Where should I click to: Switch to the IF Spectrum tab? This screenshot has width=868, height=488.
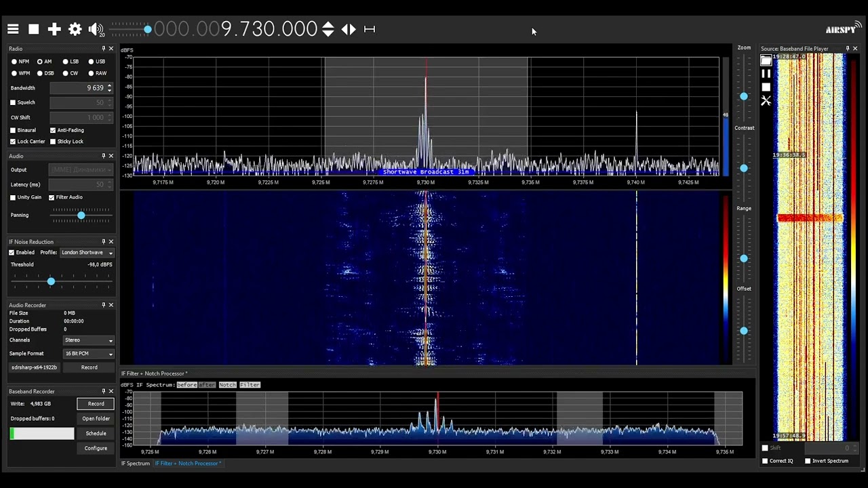136,464
